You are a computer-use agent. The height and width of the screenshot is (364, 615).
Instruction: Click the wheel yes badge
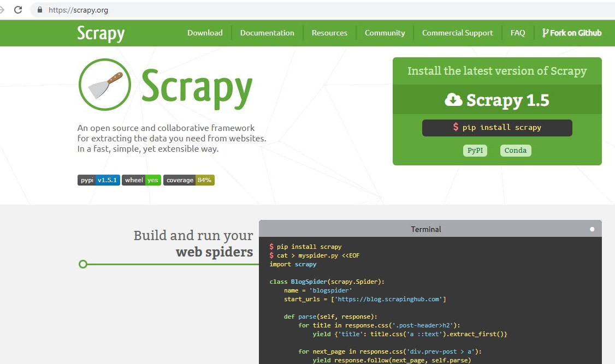(x=141, y=180)
